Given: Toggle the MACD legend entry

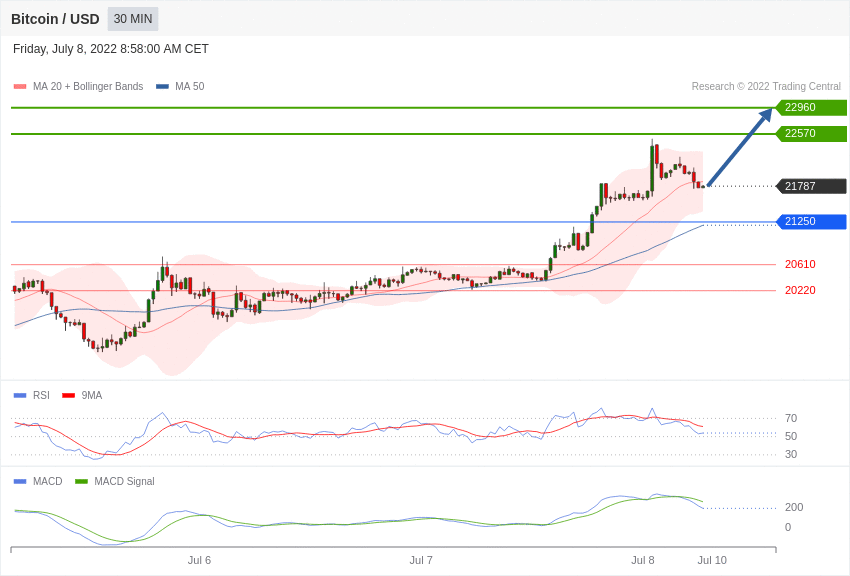Looking at the screenshot, I should click(38, 481).
